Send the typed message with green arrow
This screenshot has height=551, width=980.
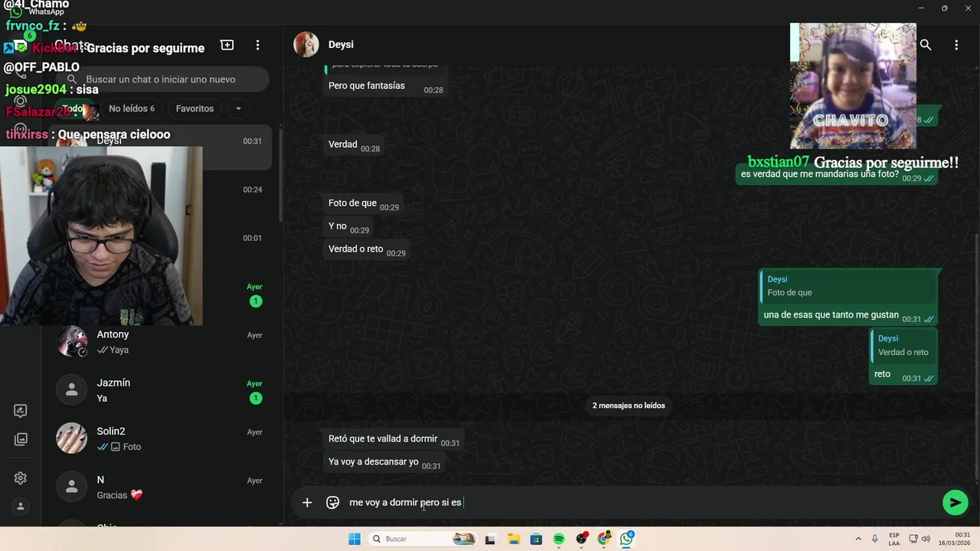[955, 503]
